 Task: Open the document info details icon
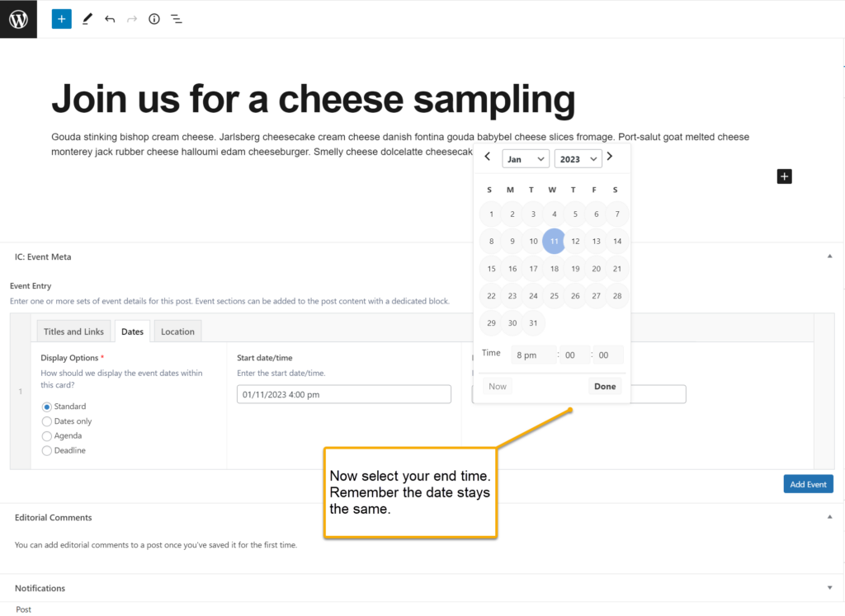(x=154, y=19)
